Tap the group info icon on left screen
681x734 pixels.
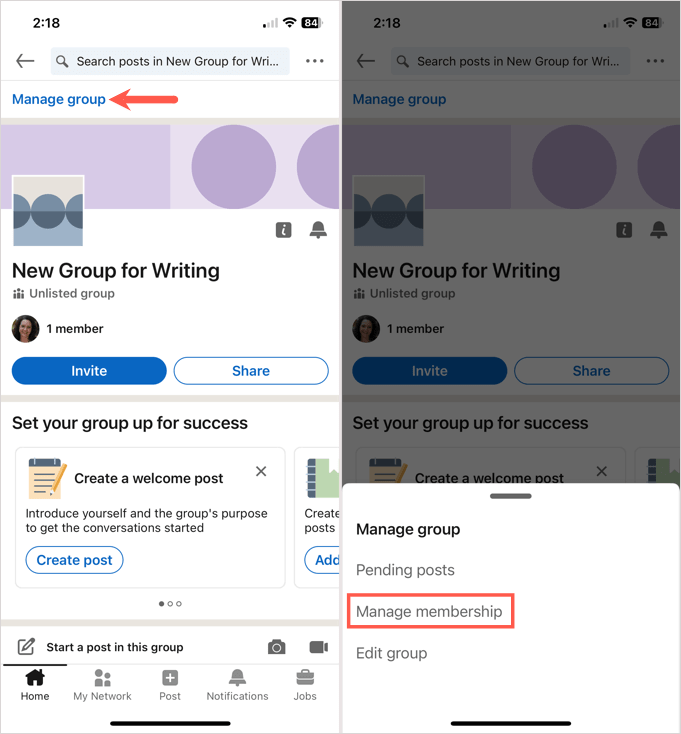click(x=284, y=230)
